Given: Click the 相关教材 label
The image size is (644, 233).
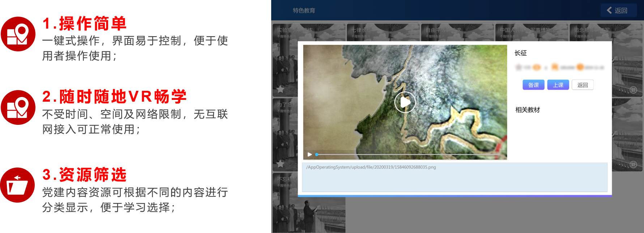Looking at the screenshot, I should 528,110.
